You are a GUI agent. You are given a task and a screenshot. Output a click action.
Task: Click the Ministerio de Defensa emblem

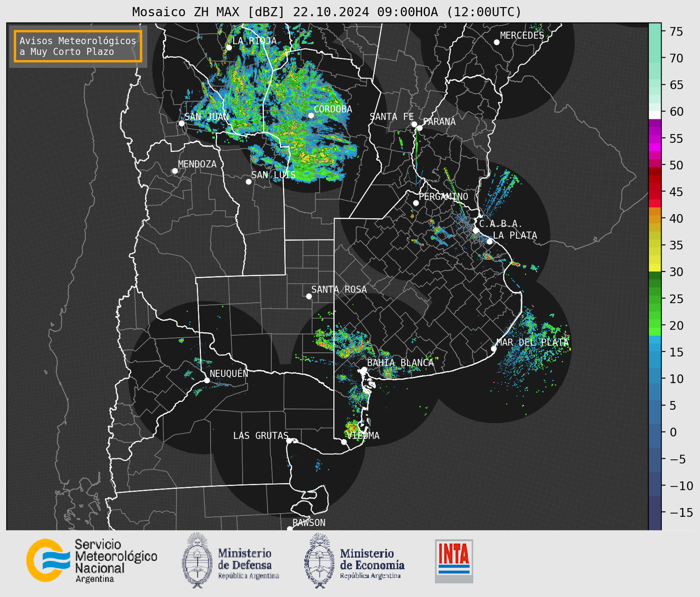tap(197, 560)
